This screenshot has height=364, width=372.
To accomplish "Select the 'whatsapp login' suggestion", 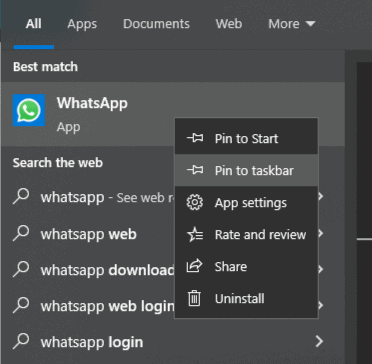I will point(173,342).
